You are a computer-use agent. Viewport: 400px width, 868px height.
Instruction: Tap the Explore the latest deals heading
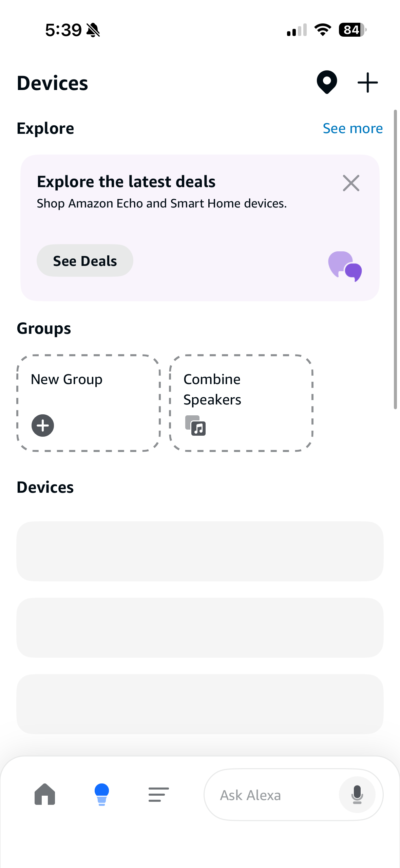pos(126,182)
